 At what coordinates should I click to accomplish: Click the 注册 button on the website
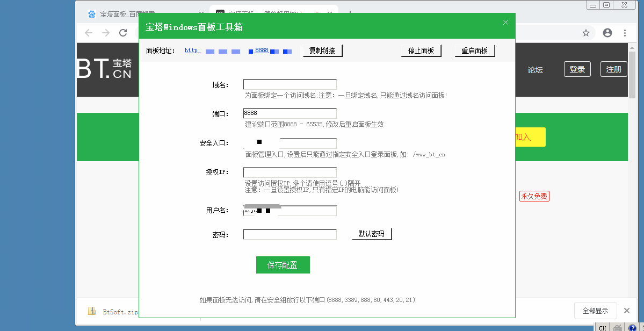(x=614, y=69)
